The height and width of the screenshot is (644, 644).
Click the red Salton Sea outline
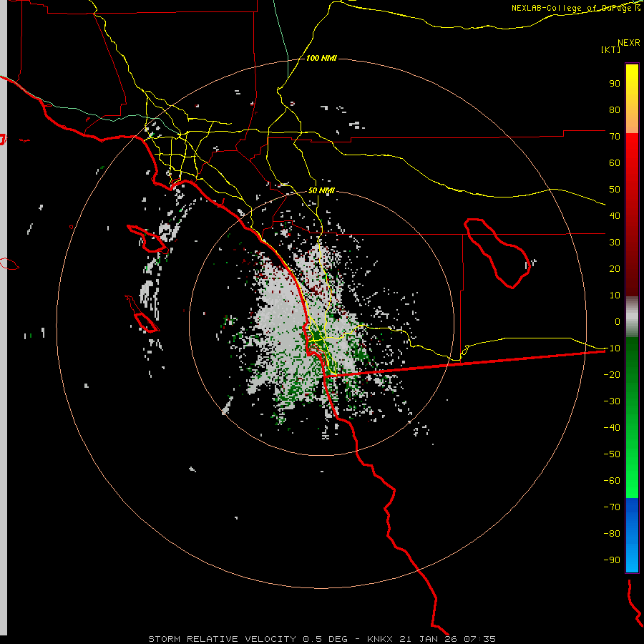tap(497, 253)
